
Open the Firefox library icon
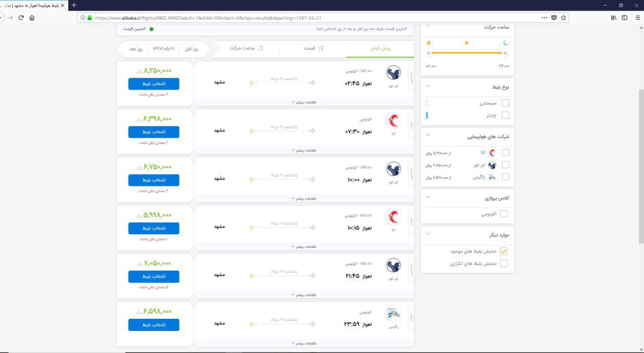[614, 18]
